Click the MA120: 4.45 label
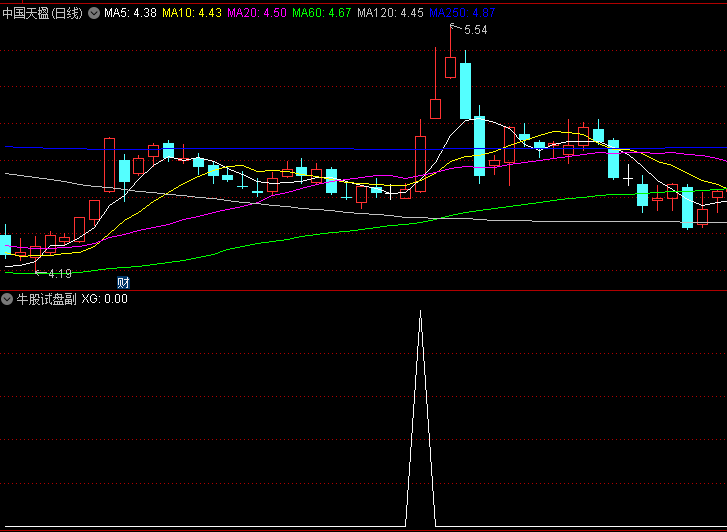This screenshot has width=727, height=532. coord(390,13)
